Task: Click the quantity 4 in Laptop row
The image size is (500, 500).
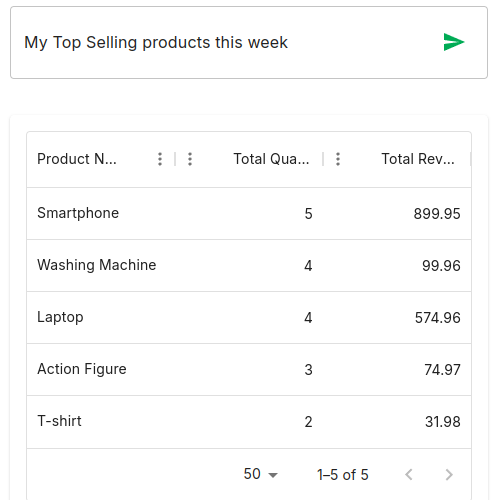Action: [x=308, y=318]
